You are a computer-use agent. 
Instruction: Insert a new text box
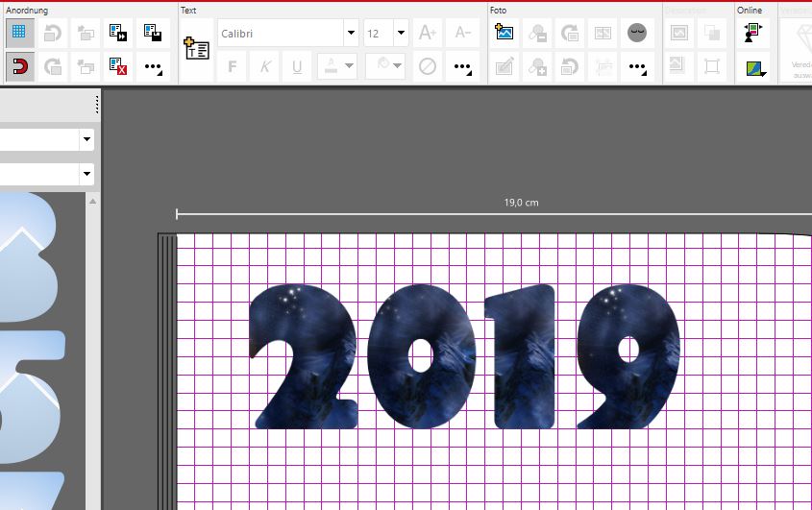coord(196,50)
